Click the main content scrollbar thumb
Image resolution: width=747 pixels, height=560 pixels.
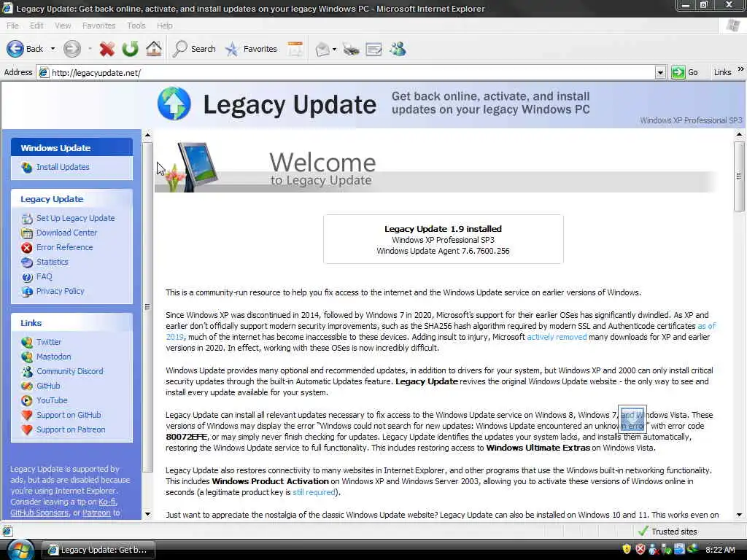pyautogui.click(x=739, y=176)
